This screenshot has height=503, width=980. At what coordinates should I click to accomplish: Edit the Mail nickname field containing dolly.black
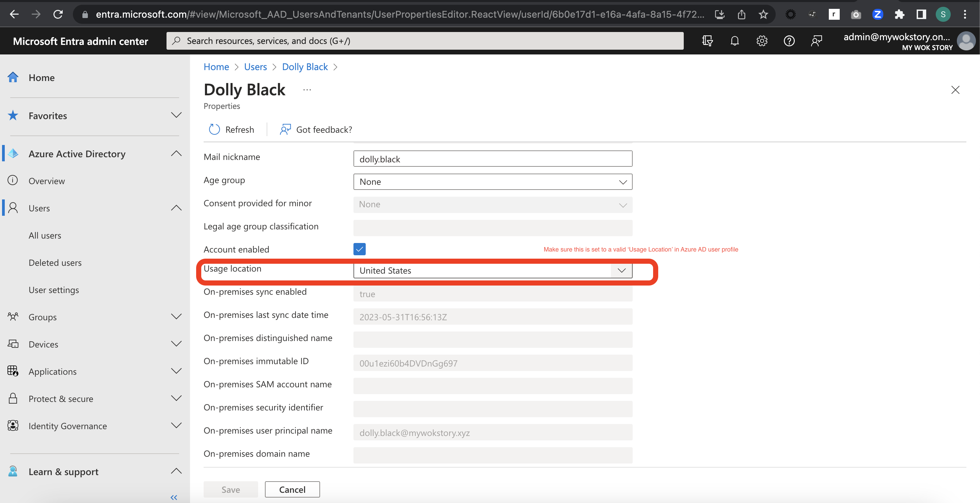coord(492,159)
